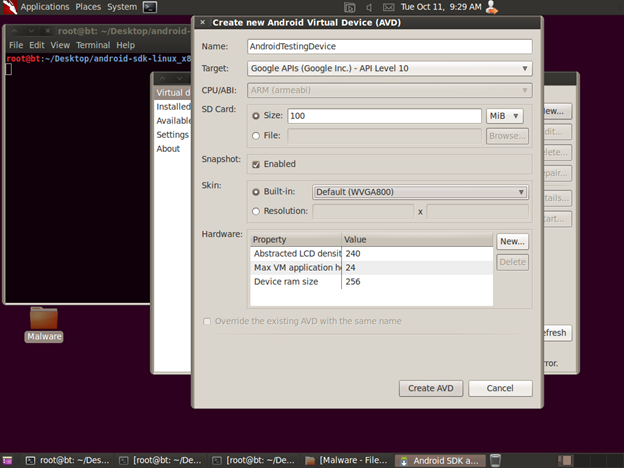624x468 pixels.
Task: Select the Resolution skin radio button
Action: coord(256,211)
